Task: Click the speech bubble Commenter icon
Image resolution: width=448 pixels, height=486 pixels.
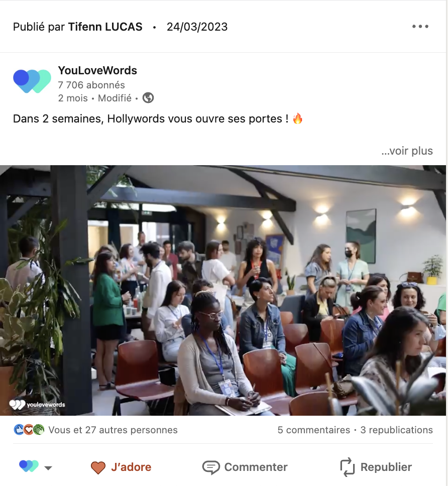Action: point(211,467)
